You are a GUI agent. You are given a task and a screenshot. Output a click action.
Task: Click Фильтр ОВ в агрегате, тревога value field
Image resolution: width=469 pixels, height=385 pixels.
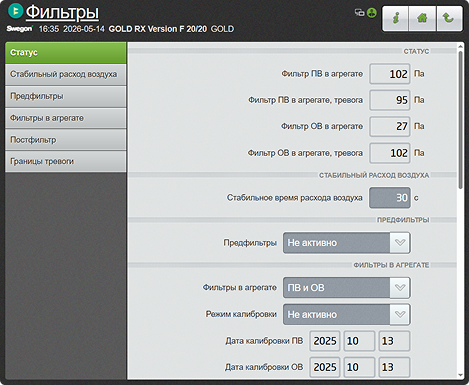[390, 153]
